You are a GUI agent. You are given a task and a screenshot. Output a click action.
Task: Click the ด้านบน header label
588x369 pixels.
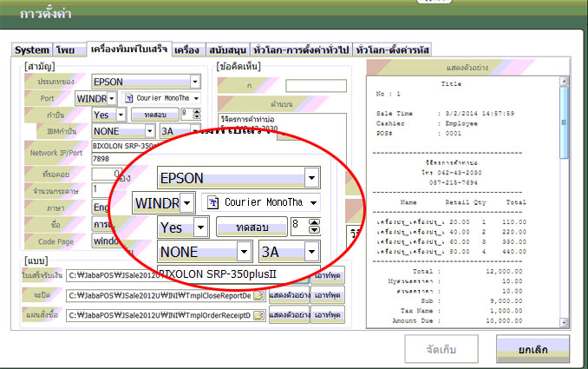(x=282, y=104)
